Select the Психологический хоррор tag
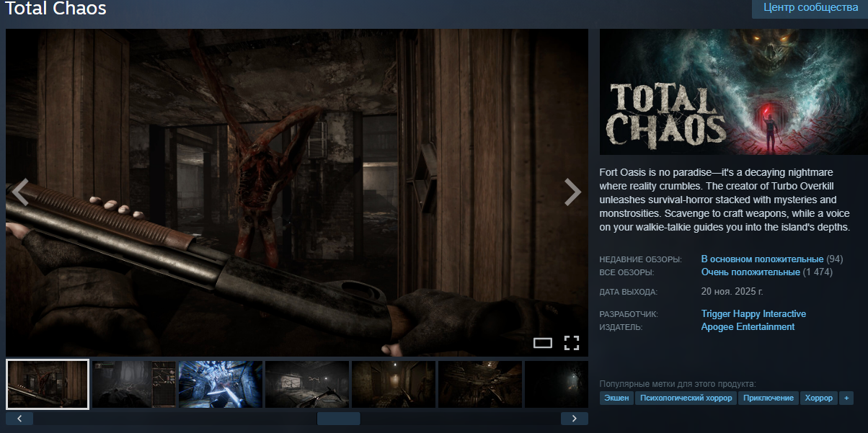Image resolution: width=868 pixels, height=433 pixels. click(x=686, y=398)
